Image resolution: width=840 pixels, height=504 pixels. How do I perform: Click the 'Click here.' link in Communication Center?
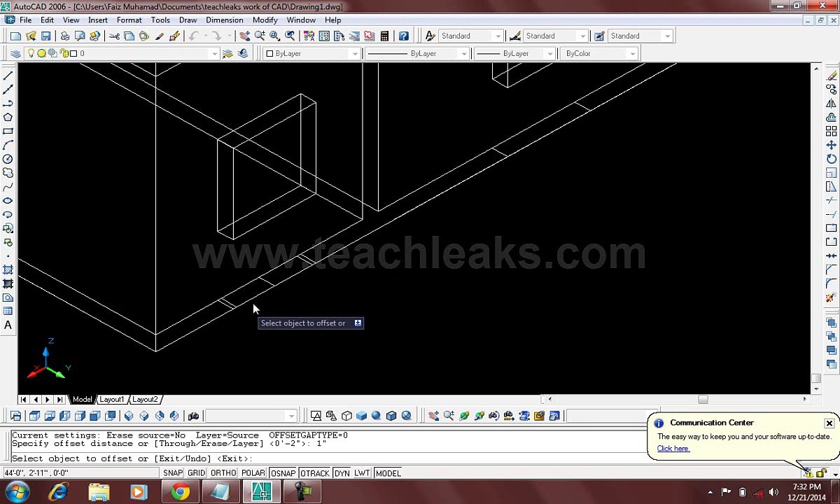tap(673, 449)
